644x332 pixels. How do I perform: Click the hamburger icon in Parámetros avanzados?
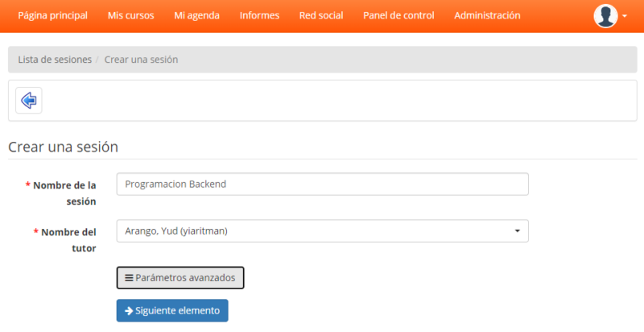pyautogui.click(x=129, y=277)
